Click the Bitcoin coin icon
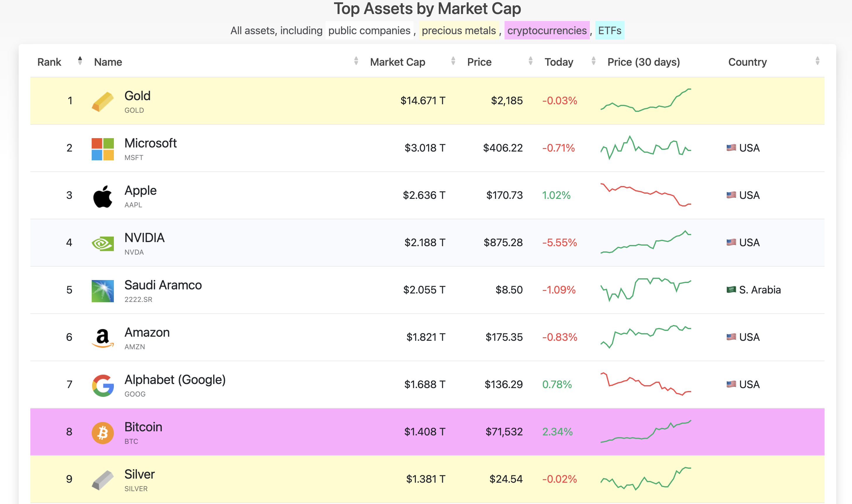The image size is (852, 504). tap(102, 433)
